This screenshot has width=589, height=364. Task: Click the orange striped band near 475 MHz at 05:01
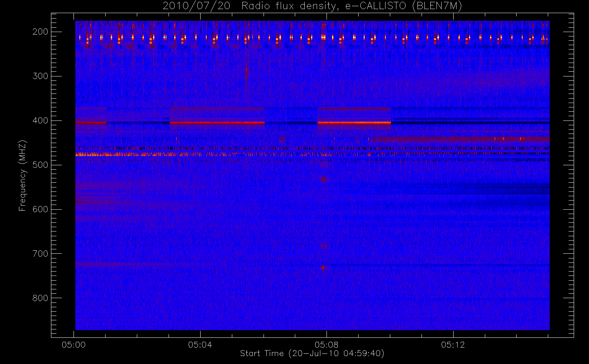[x=106, y=154]
